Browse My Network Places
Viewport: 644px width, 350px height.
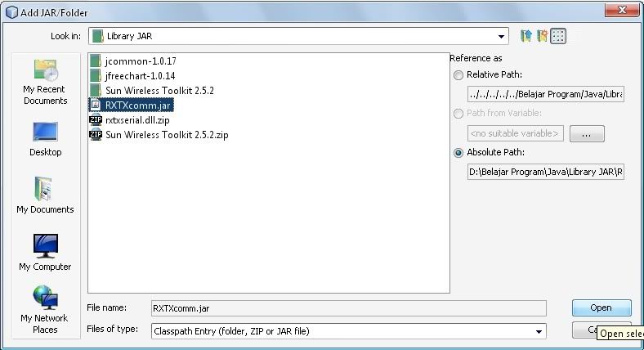pos(45,310)
